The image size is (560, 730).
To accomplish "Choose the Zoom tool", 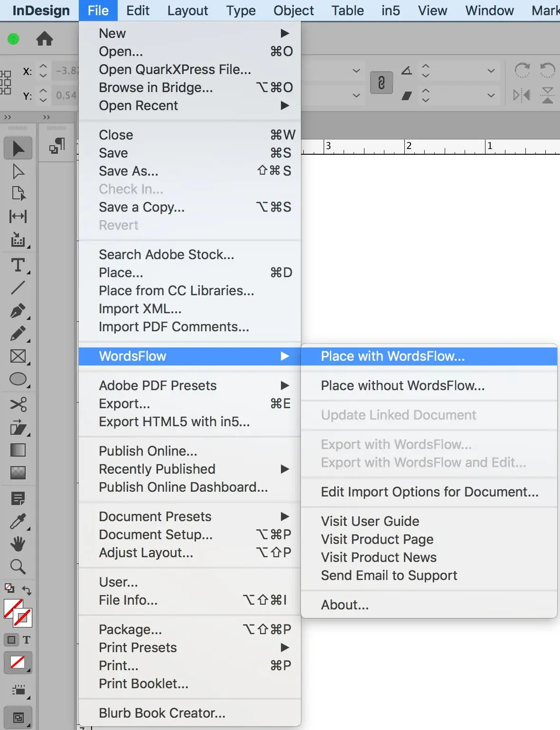I will pos(18,566).
